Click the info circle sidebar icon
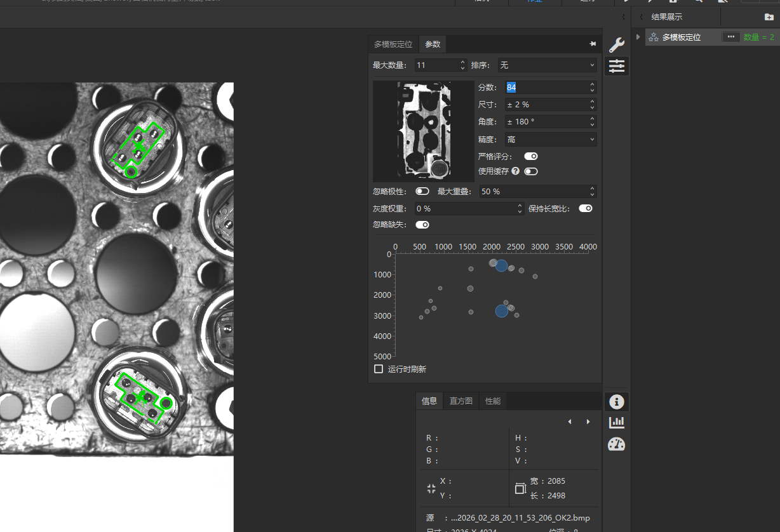 pyautogui.click(x=616, y=402)
